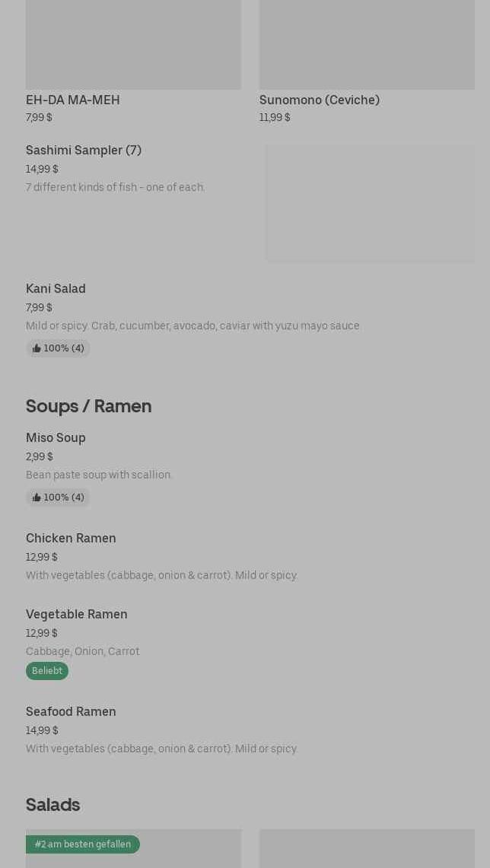Click the thumbs-up icon under Kani Salad
This screenshot has width=490, height=868.
pyautogui.click(x=37, y=348)
